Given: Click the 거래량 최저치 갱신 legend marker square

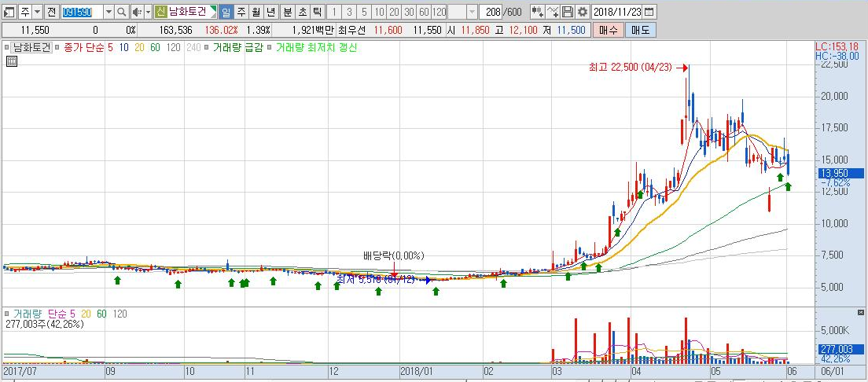Looking at the screenshot, I should 270,48.
